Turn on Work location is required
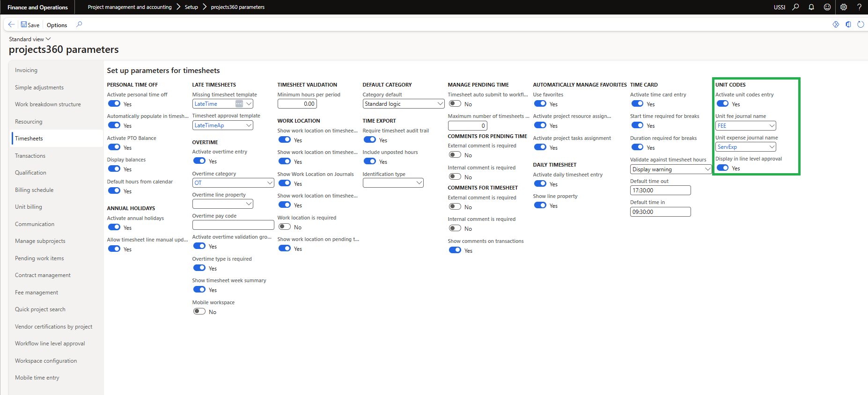 [x=285, y=227]
